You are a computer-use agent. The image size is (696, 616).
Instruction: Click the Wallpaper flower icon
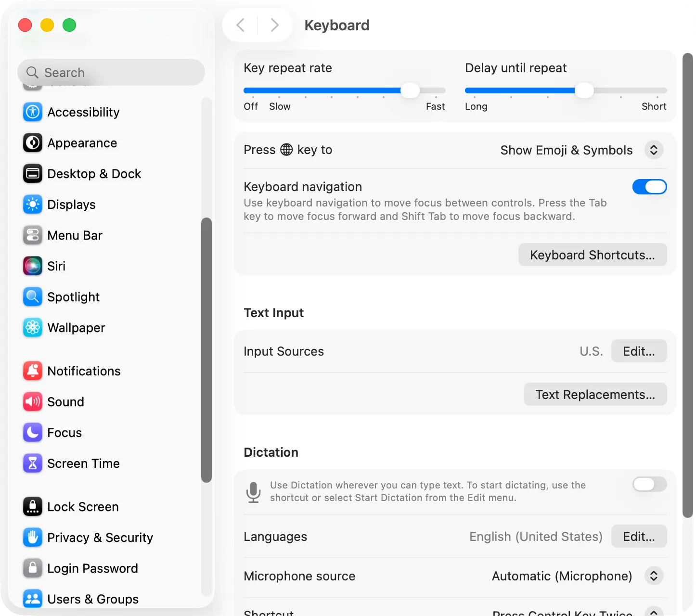33,328
